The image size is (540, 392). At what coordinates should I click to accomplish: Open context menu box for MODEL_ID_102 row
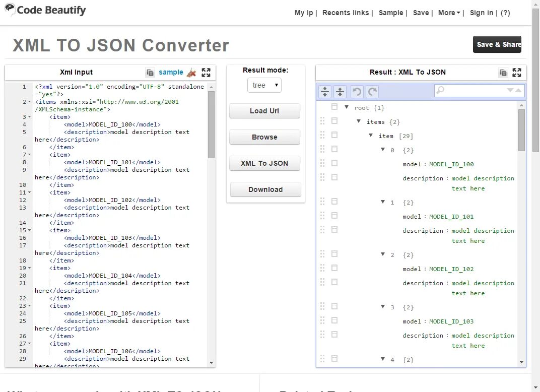(334, 268)
